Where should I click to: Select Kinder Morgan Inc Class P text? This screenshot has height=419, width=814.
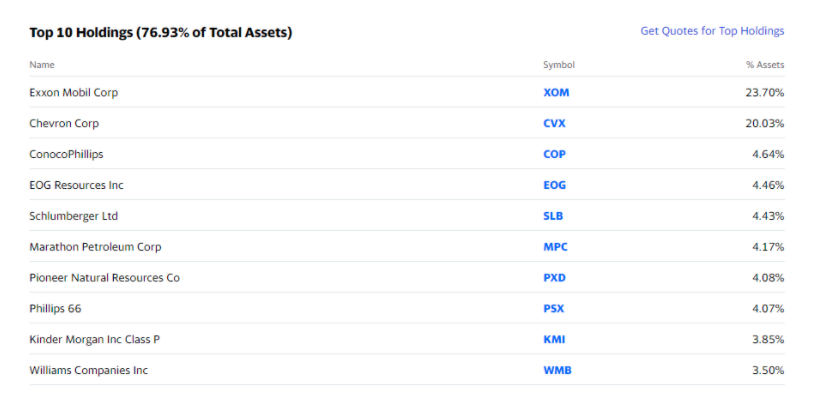pos(94,340)
